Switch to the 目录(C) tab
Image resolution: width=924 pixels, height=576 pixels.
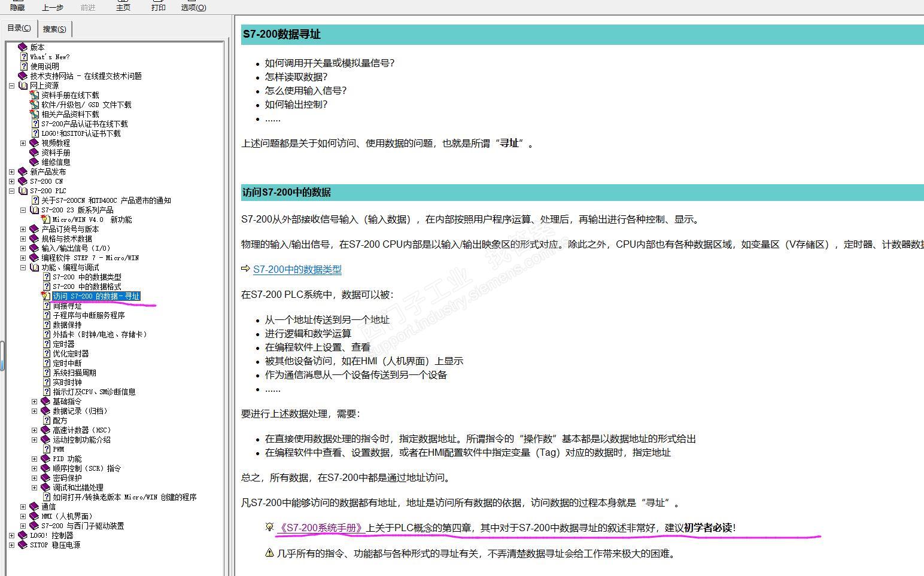pyautogui.click(x=19, y=28)
